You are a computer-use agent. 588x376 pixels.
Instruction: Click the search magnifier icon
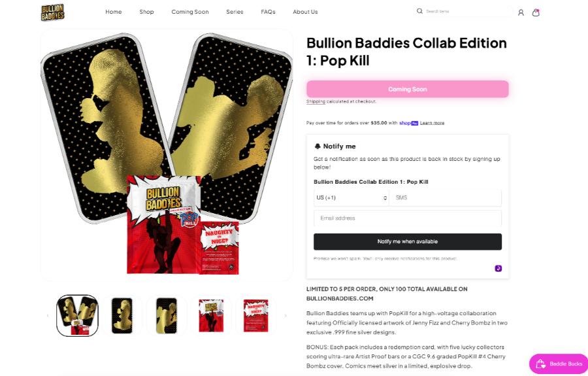419,11
